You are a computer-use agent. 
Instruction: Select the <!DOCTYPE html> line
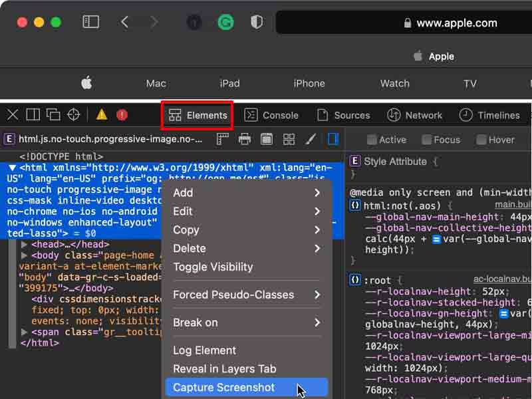[61, 156]
